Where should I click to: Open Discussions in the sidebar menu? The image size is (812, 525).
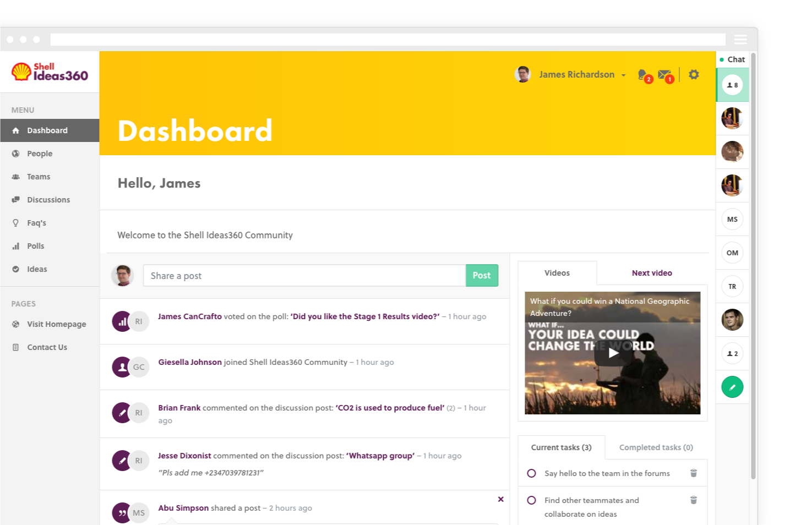tap(48, 200)
